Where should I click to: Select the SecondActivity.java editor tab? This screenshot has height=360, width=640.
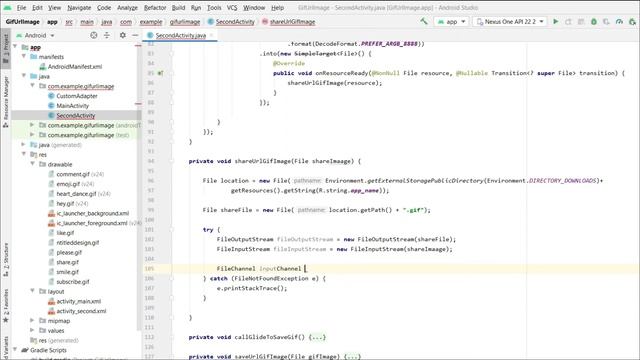(x=180, y=36)
